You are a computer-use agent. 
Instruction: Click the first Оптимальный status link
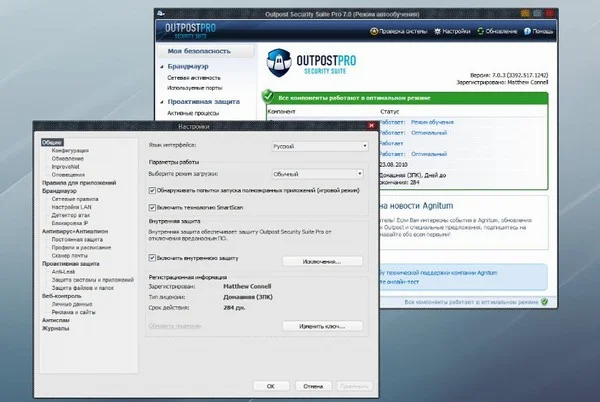[429, 133]
